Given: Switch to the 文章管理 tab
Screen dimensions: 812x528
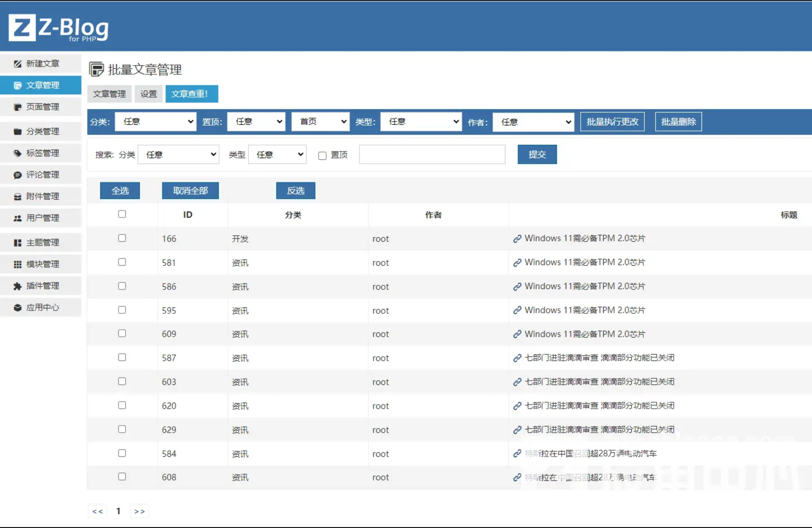Looking at the screenshot, I should click(x=110, y=94).
